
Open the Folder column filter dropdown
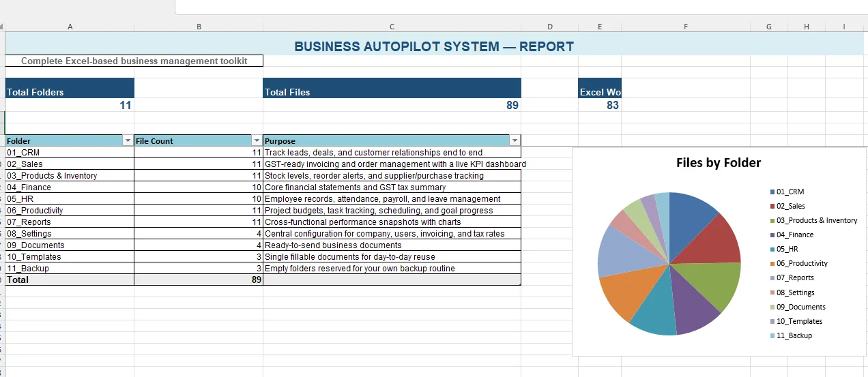pyautogui.click(x=128, y=140)
